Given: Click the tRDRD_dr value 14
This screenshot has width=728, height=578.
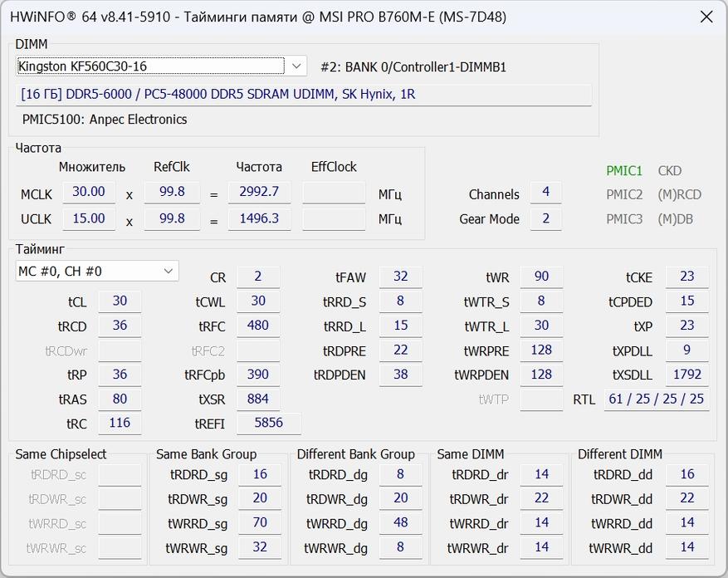Looking at the screenshot, I should click(x=541, y=474).
